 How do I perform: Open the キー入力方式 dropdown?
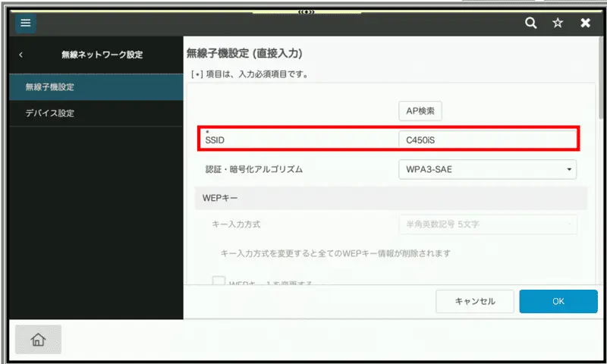(x=487, y=224)
